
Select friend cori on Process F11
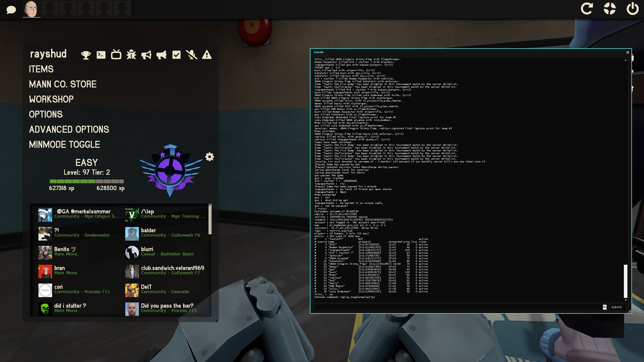coord(79,290)
